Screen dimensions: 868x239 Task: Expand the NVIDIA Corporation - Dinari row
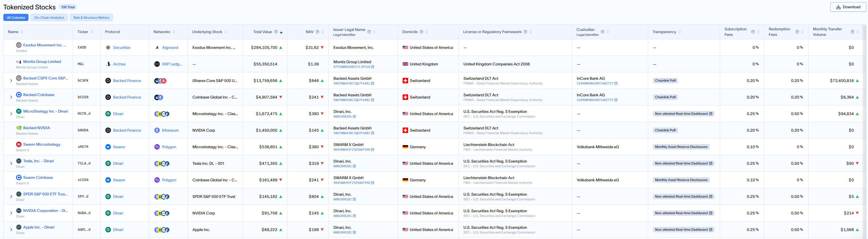click(x=11, y=213)
